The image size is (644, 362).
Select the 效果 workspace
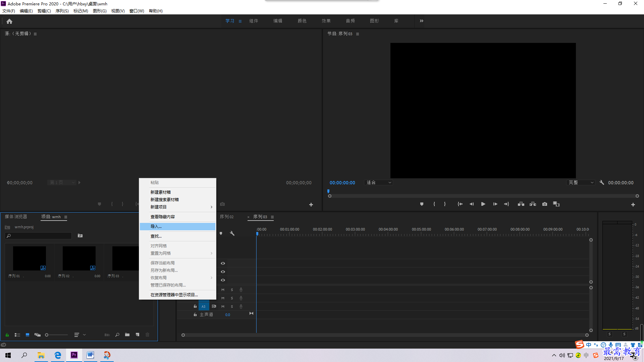326,21
